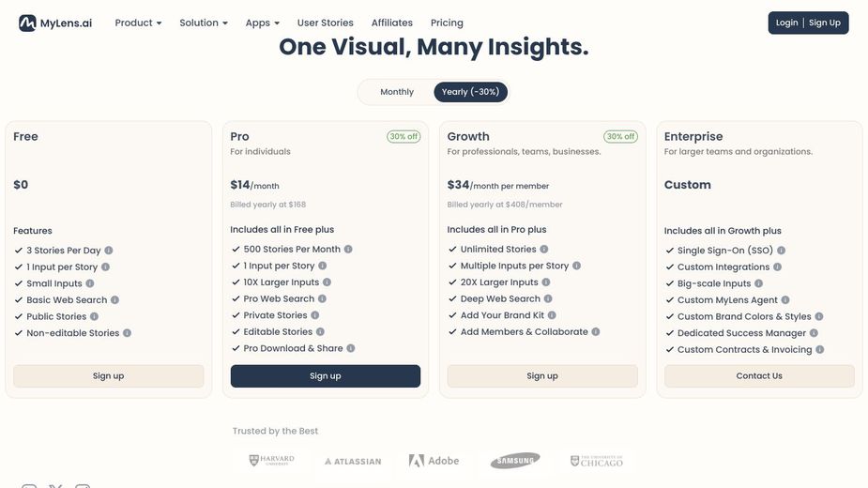This screenshot has height=488, width=868.
Task: Open info icon beside 3 Stories Per Day
Action: (x=109, y=251)
